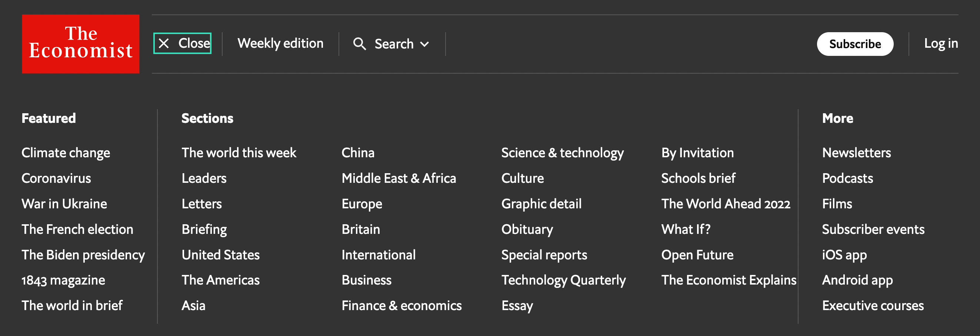Select The world this week section
Viewport: 980px width, 336px height.
[x=239, y=153]
